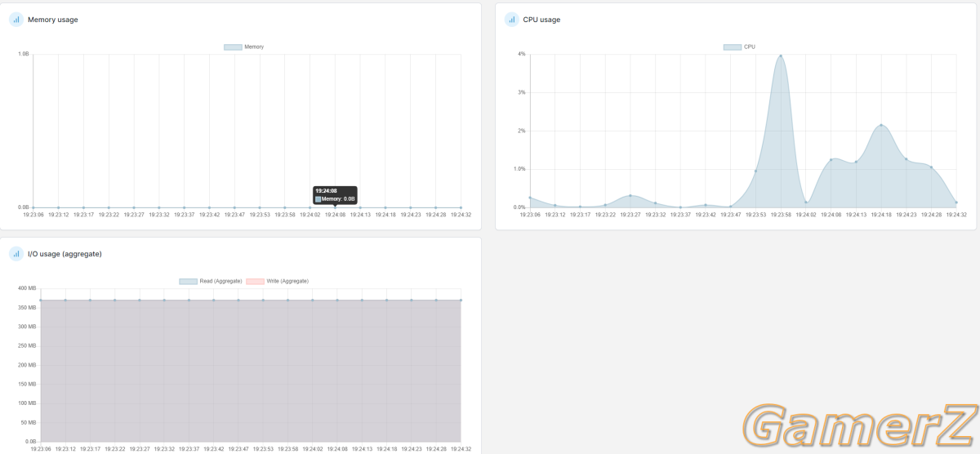Select the CPU peak data point at 19:23:58
The height and width of the screenshot is (454, 980).
[781, 56]
